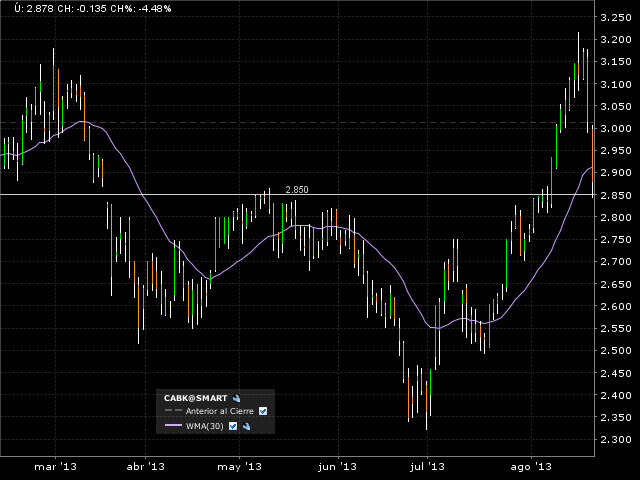Click the purple WMA line sample in legend
This screenshot has width=640, height=480.
tap(173, 425)
